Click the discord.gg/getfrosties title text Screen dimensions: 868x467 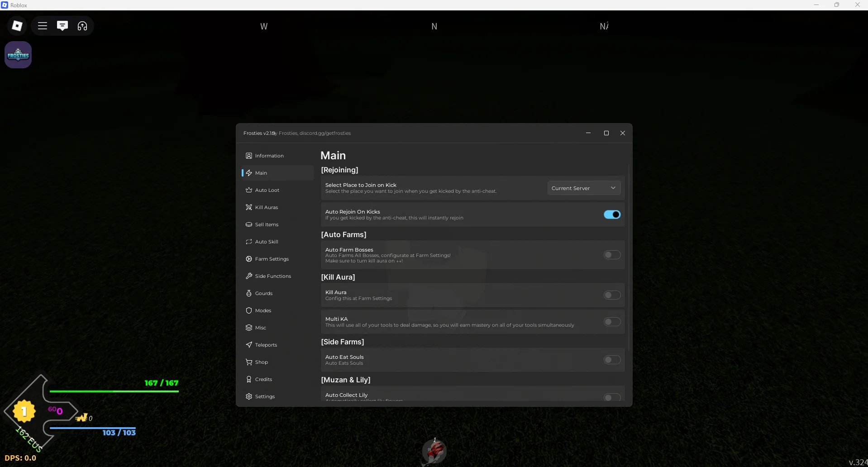(325, 133)
